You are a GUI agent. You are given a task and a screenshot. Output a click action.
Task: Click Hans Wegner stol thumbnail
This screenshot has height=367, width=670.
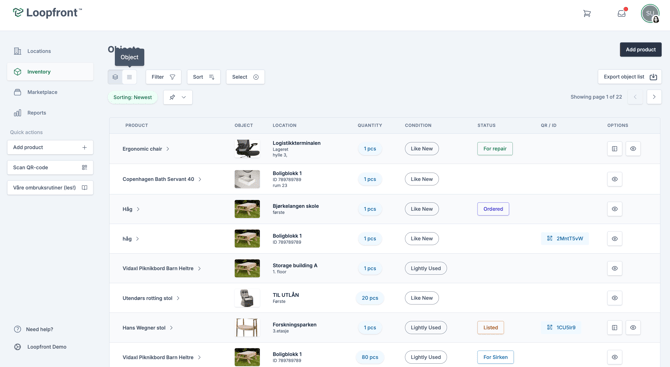(x=247, y=328)
